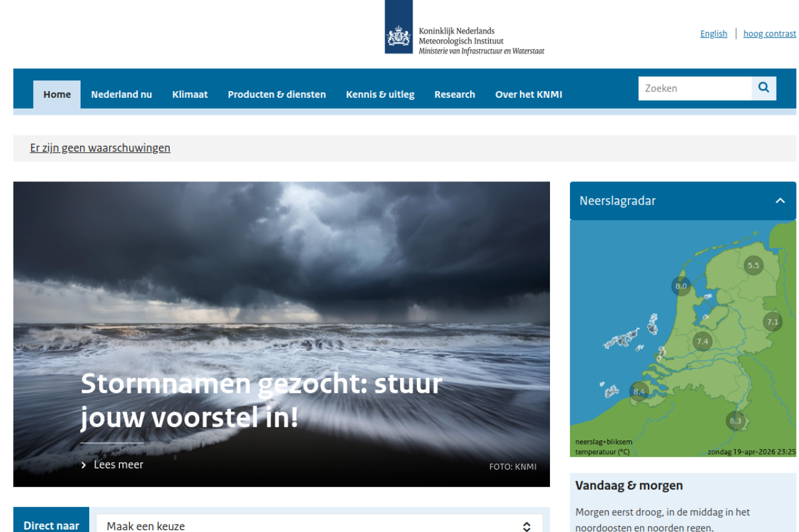Screen dimensions: 799x532
Task: Click the KNMI royal crest logo
Action: [x=399, y=35]
